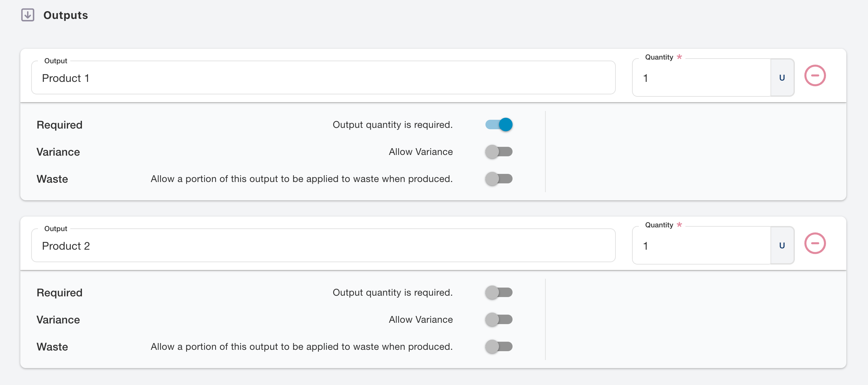Viewport: 868px width, 385px height.
Task: Enable Allow Variance for Product 2
Action: pos(499,320)
